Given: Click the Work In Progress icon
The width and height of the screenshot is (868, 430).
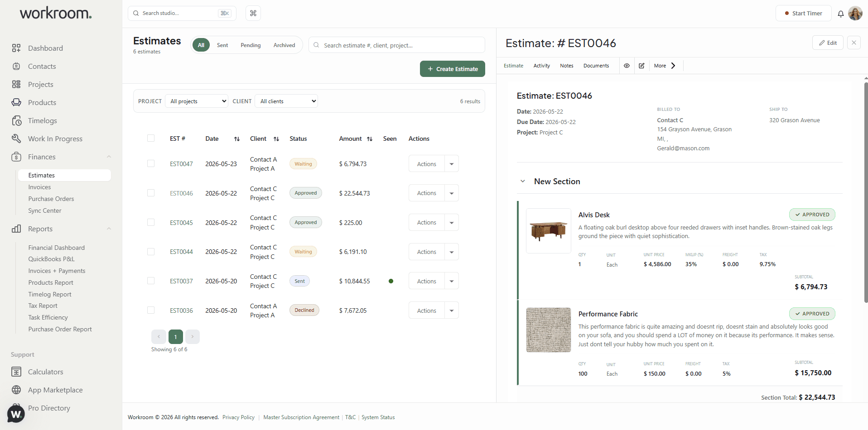Looking at the screenshot, I should pyautogui.click(x=16, y=139).
